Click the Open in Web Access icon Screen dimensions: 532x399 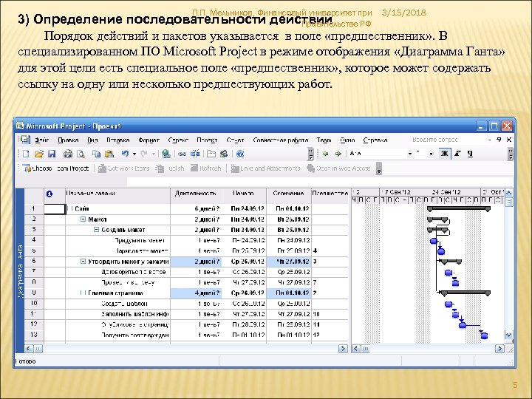(x=310, y=168)
